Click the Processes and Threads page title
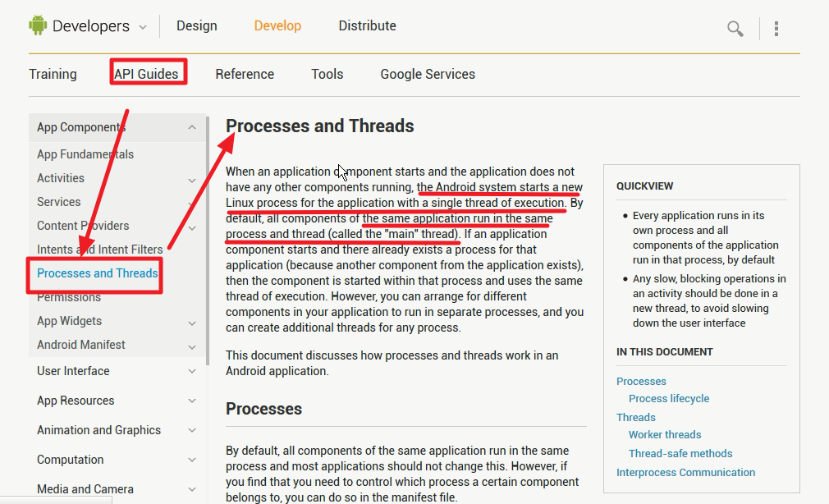 coord(320,126)
